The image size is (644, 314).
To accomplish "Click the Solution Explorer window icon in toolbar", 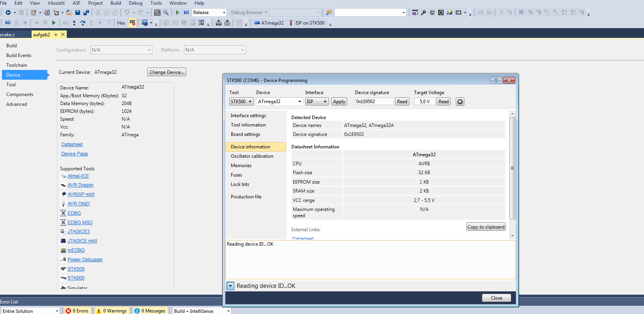I will (x=415, y=12).
